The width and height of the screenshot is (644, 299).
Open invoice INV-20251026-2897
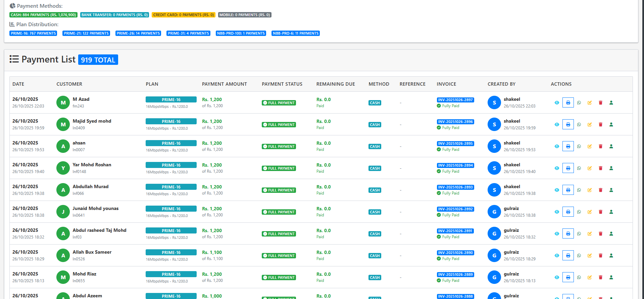point(455,100)
